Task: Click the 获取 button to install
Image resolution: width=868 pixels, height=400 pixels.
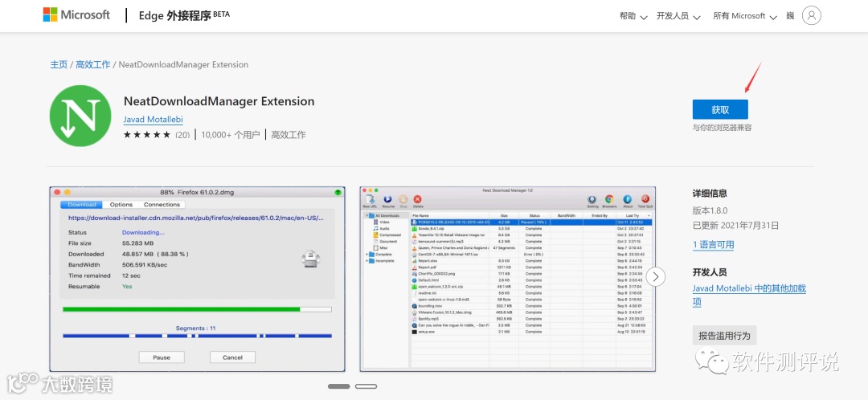Action: click(720, 109)
